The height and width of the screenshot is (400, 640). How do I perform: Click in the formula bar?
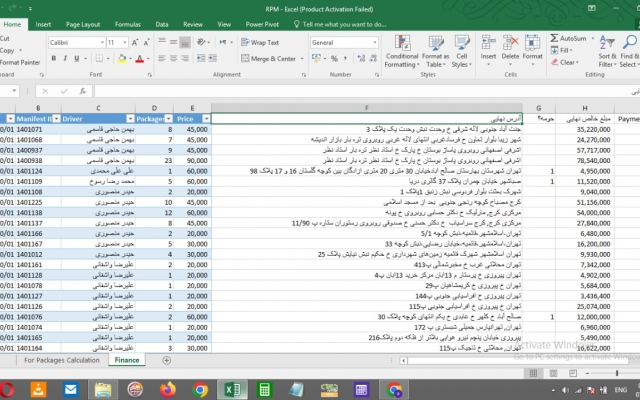click(359, 91)
